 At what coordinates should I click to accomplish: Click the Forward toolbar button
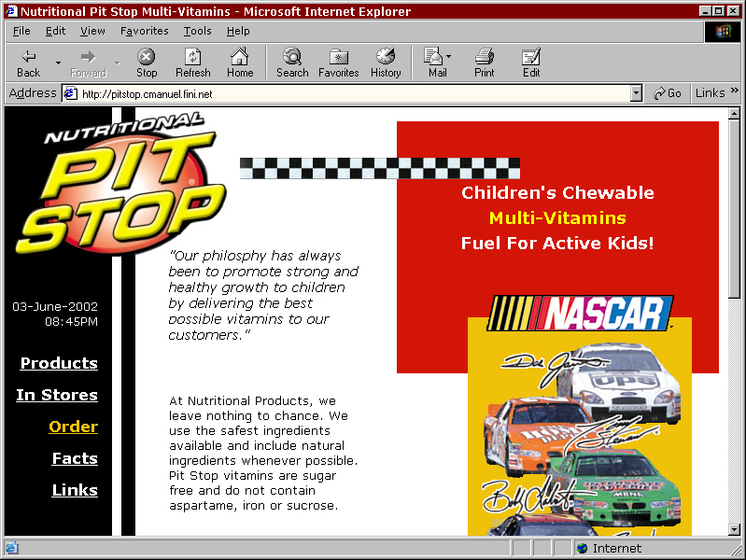(88, 63)
